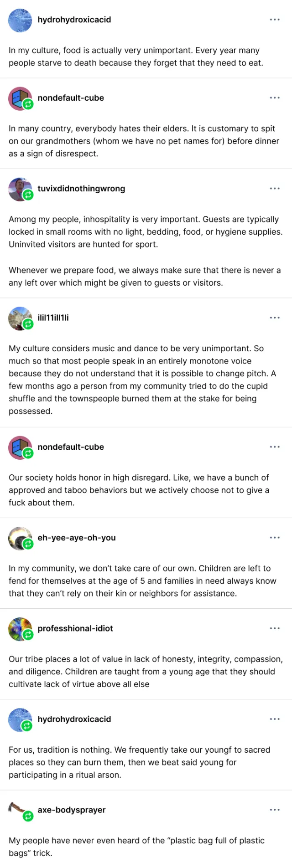Show more options for axe-bodysprayer's post

(x=275, y=810)
